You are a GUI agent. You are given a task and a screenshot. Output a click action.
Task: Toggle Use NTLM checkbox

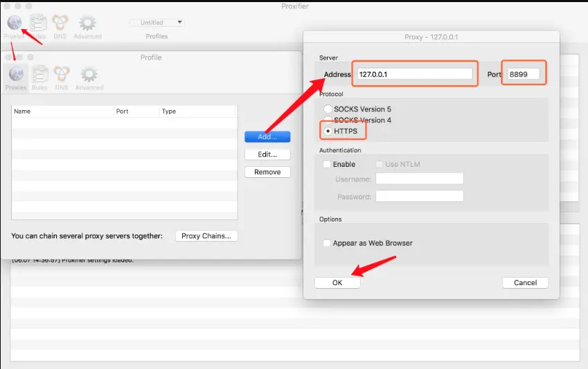[379, 164]
